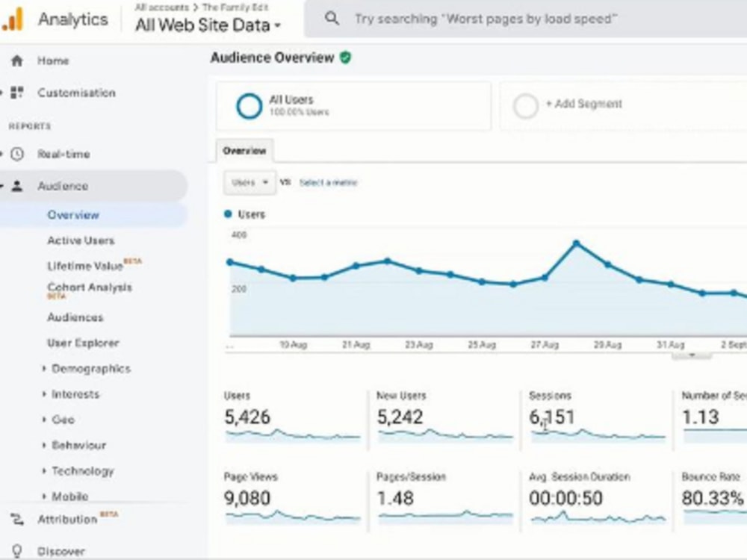Click the Bounce Rate 80.33% metric

tap(713, 499)
